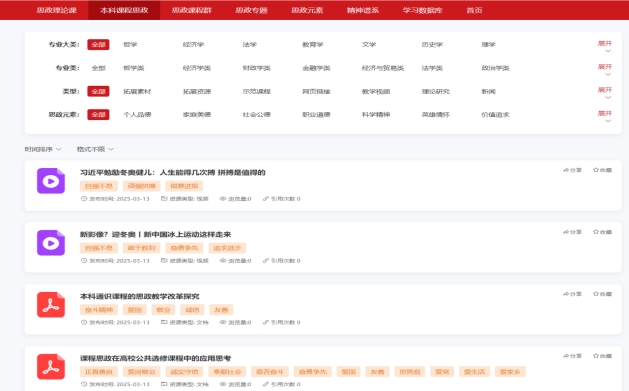Filter 专业大类 by 文学
The height and width of the screenshot is (391, 629).
tap(369, 45)
